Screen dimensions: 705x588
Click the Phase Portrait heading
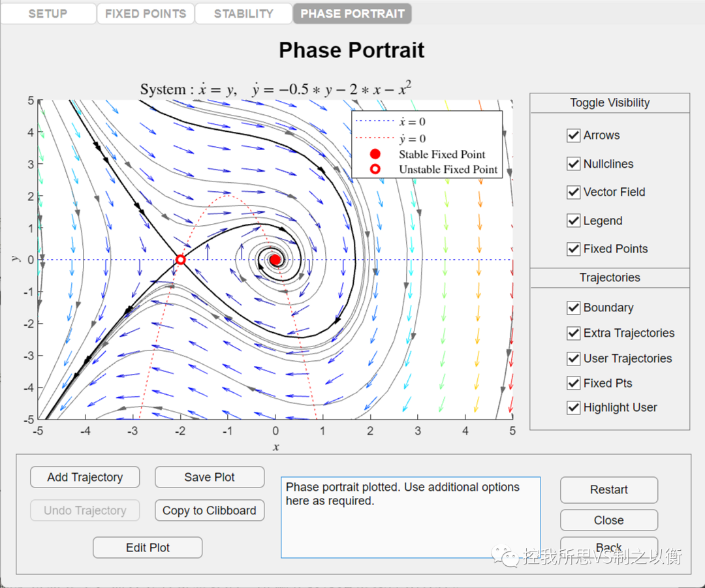352,50
